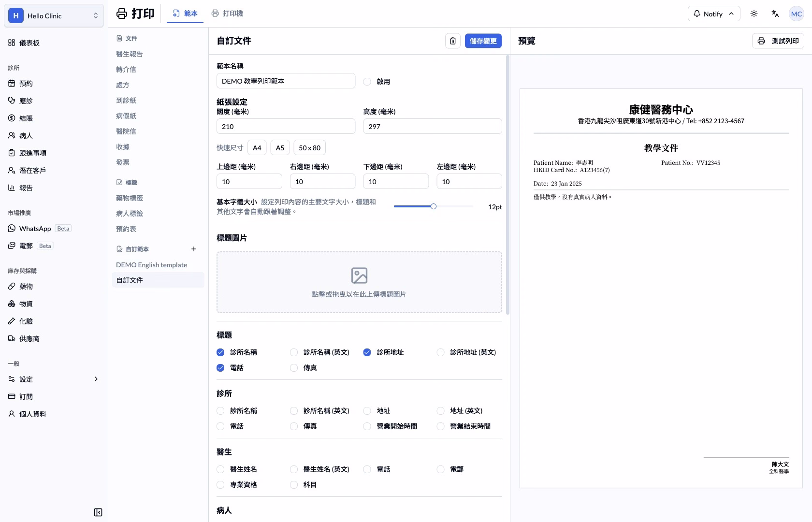Open the language translation icon
The height and width of the screenshot is (522, 812).
point(775,14)
